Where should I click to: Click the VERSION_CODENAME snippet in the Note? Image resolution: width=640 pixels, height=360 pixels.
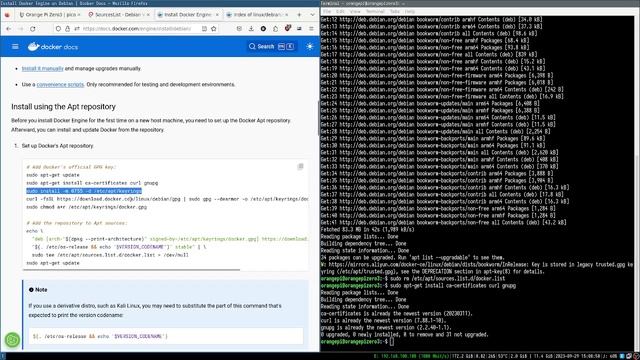100,336
